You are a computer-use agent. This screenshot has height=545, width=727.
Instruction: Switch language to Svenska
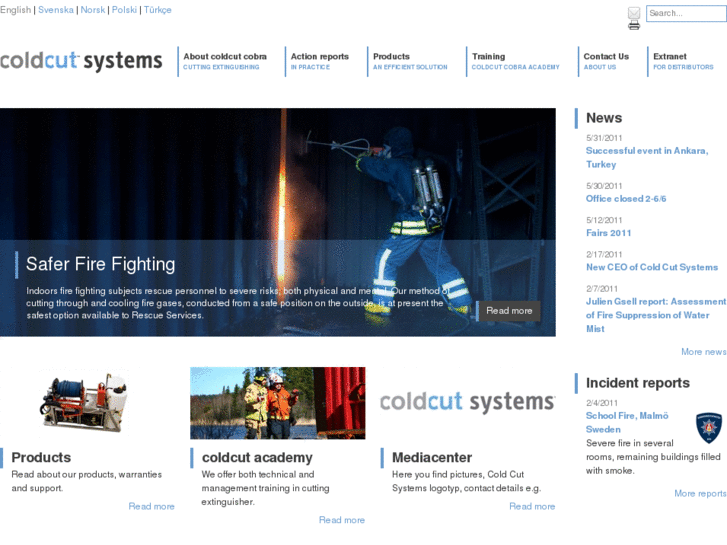(x=56, y=10)
